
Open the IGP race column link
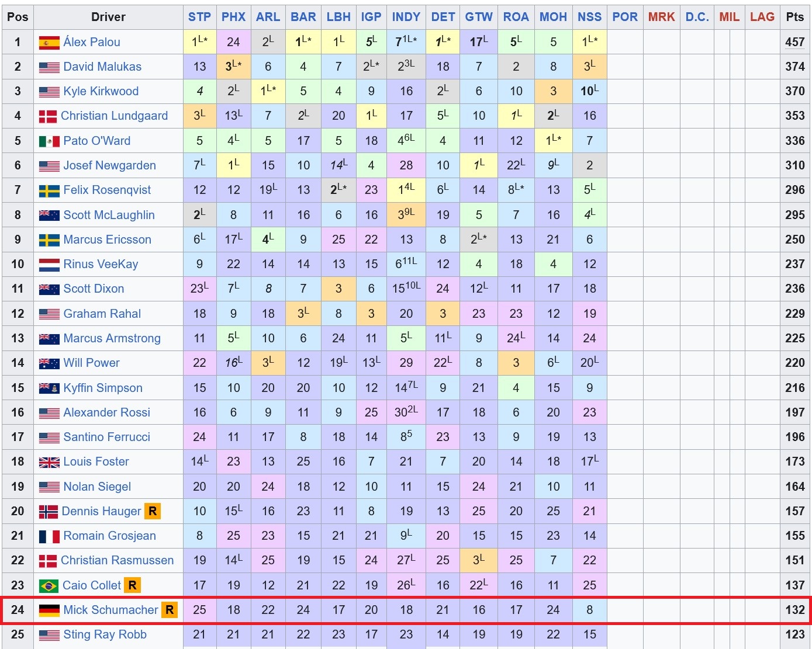(x=371, y=17)
